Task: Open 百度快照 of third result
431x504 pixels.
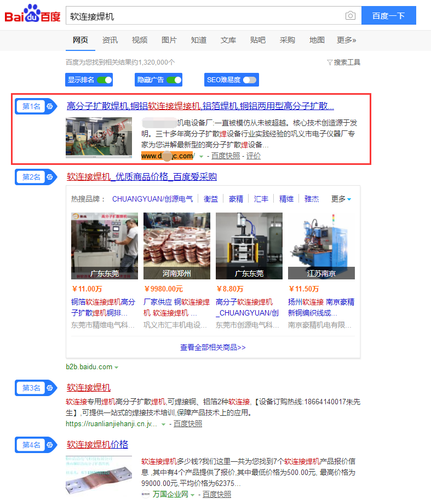Action: 188,424
